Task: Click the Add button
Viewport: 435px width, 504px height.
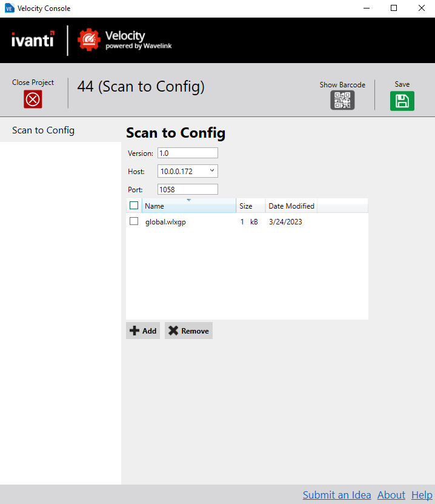Action: click(143, 331)
